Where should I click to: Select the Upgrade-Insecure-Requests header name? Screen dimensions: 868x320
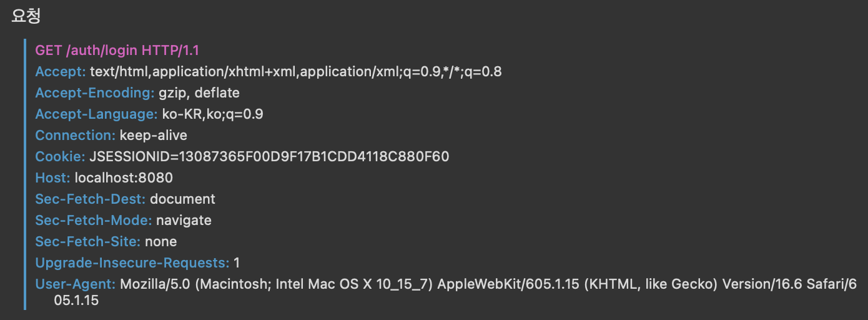point(132,263)
